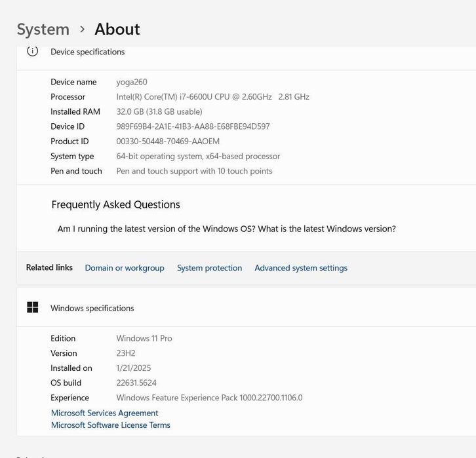Click the info icon beside Device specifications
The image size is (476, 458).
[x=32, y=51]
